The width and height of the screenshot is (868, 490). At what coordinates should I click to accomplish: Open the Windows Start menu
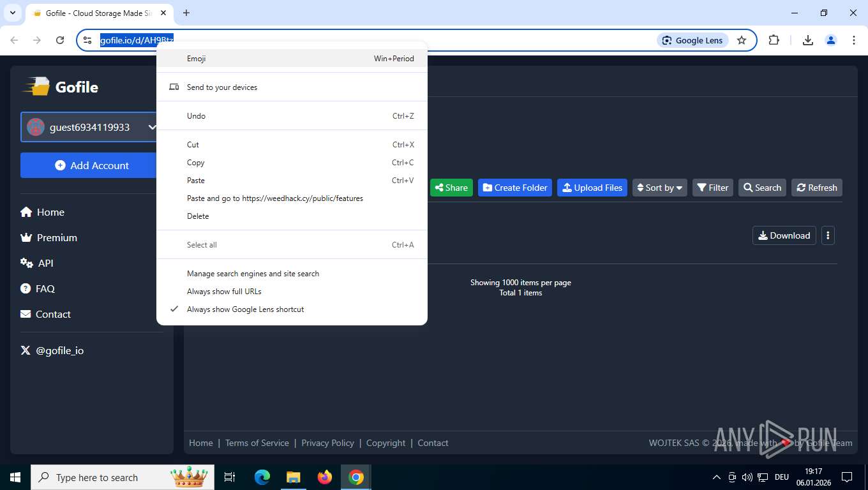click(x=15, y=477)
